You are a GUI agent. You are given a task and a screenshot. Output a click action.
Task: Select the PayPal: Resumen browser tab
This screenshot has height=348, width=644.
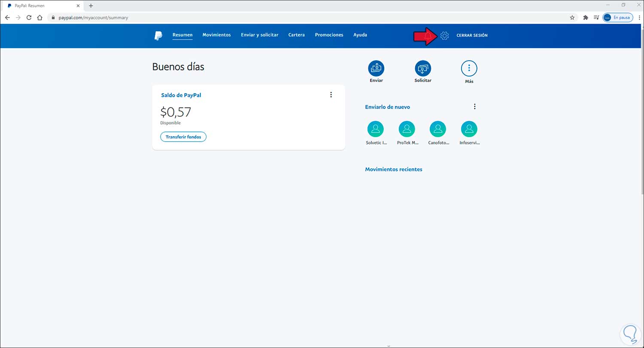(43, 6)
